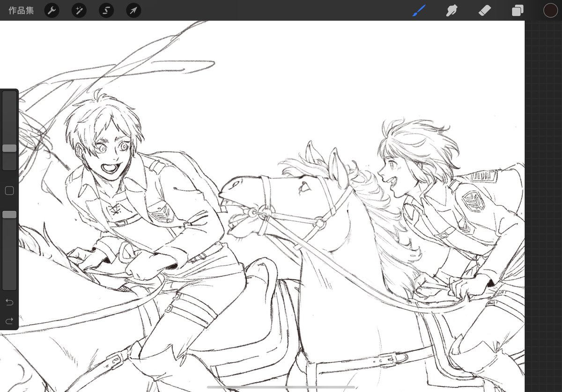Click the brush opacity slider handle
562x392 pixels.
click(x=9, y=214)
